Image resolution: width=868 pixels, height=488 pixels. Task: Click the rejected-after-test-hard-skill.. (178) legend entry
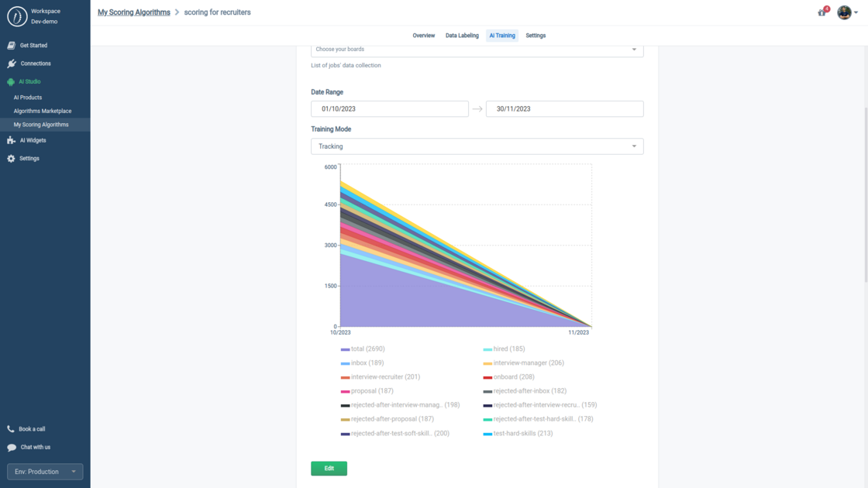538,419
